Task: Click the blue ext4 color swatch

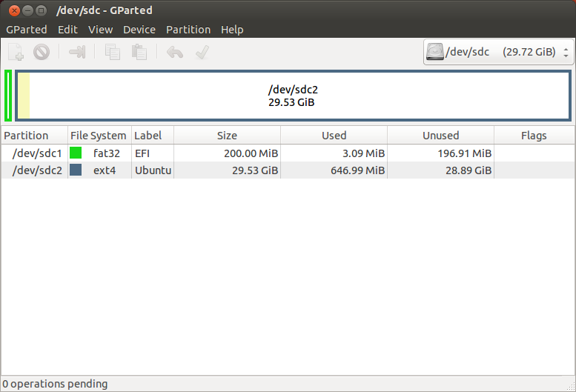Action: pos(76,170)
